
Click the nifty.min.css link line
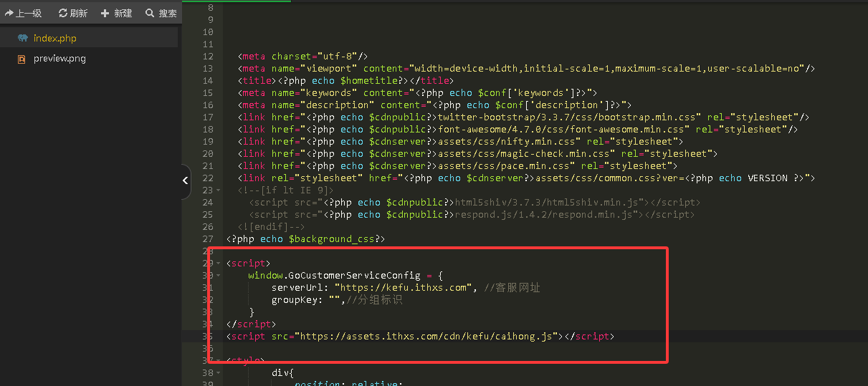pyautogui.click(x=461, y=142)
